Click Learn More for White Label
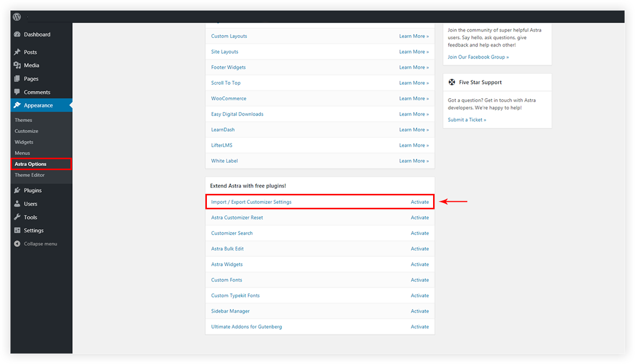The height and width of the screenshot is (364, 635). [x=414, y=161]
